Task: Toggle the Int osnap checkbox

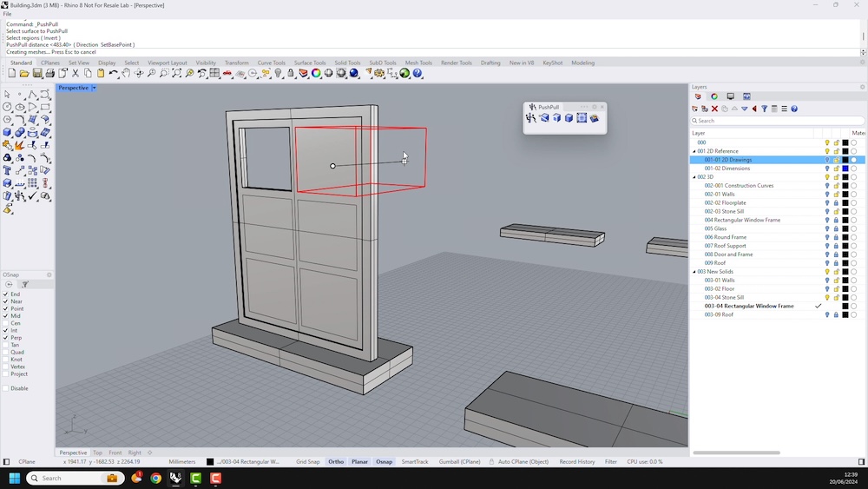Action: (x=5, y=330)
